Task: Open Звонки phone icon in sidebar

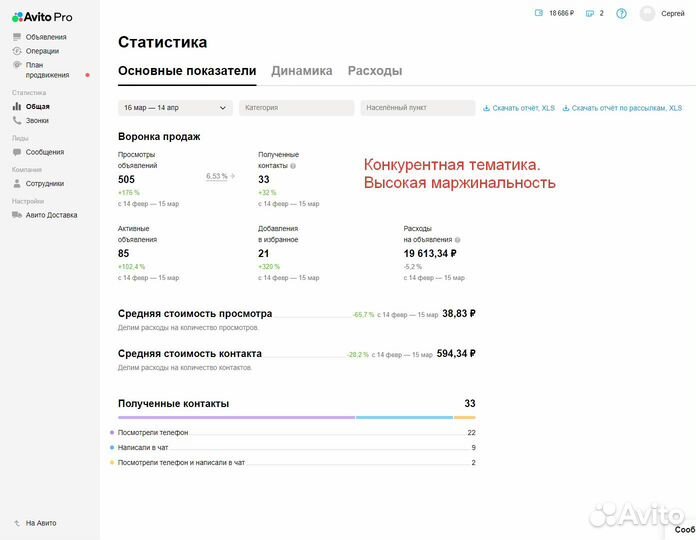Action: (x=17, y=120)
